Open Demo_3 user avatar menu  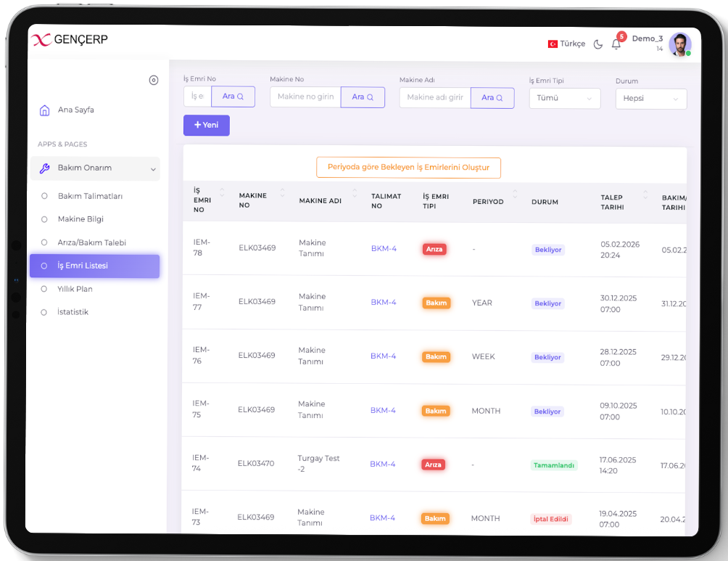pyautogui.click(x=679, y=44)
